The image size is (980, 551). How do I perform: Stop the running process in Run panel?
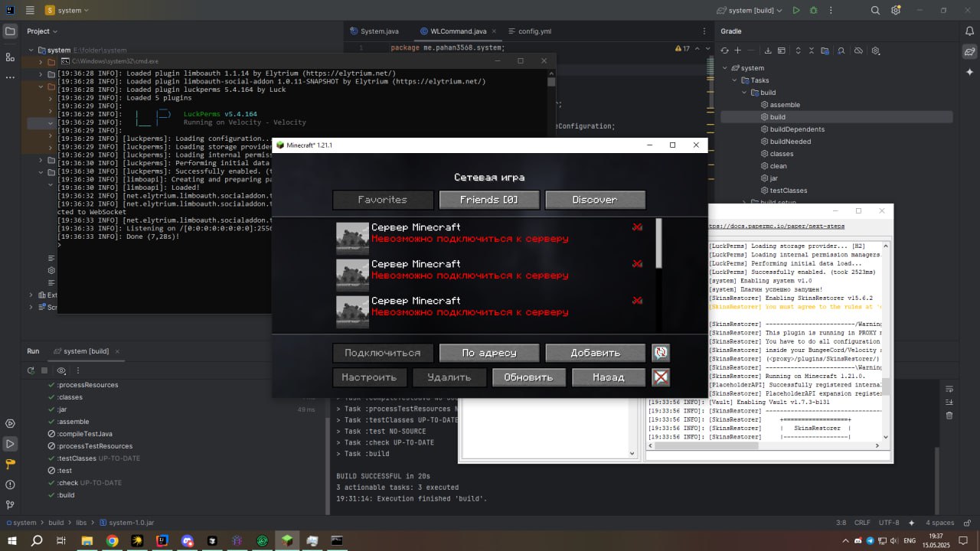[x=44, y=370]
